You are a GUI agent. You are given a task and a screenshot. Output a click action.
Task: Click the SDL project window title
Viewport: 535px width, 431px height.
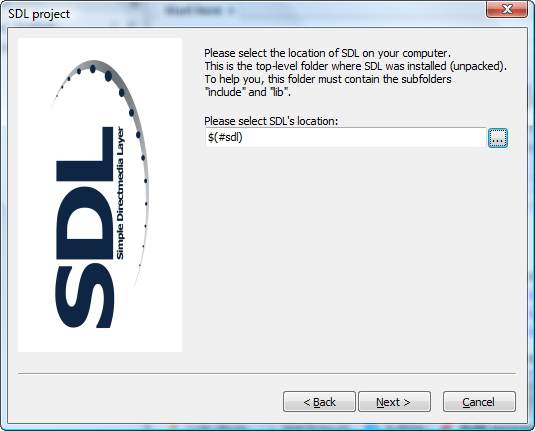(39, 14)
